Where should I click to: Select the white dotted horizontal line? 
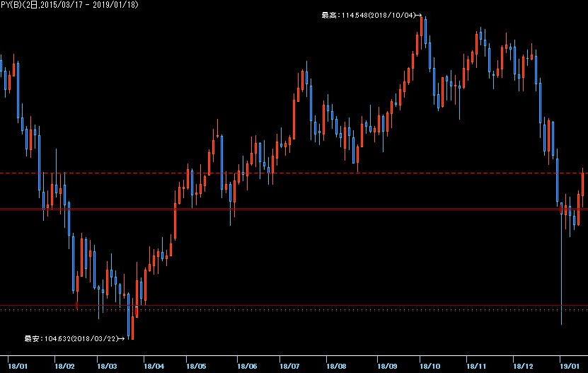point(294,310)
